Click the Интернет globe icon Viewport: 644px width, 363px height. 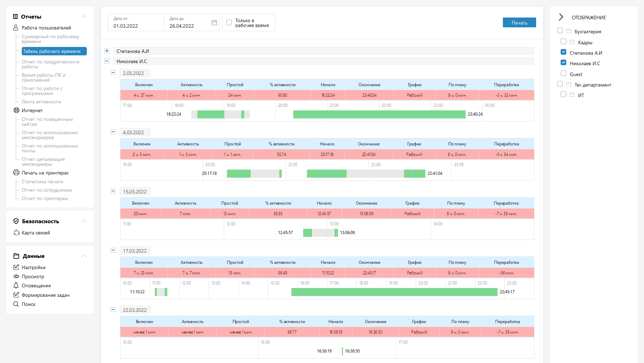tap(16, 110)
